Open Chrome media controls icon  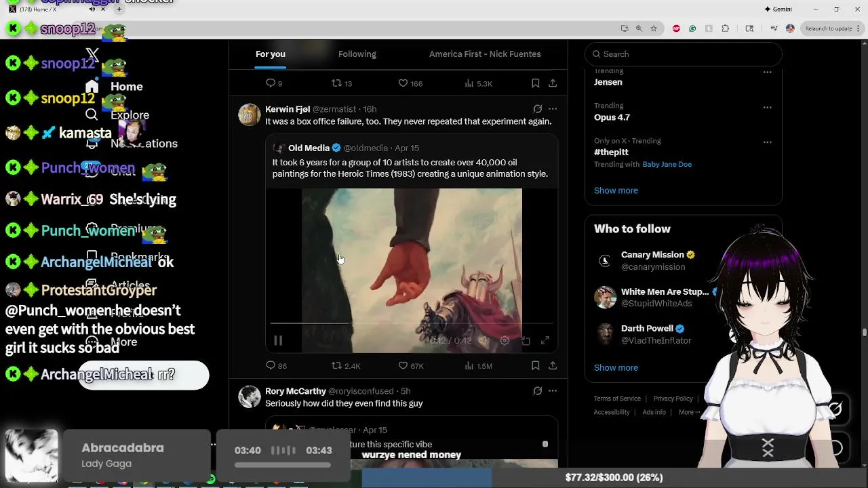click(x=774, y=28)
